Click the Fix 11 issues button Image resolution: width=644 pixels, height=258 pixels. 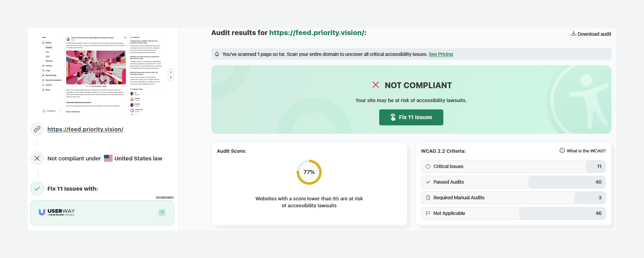coord(411,117)
